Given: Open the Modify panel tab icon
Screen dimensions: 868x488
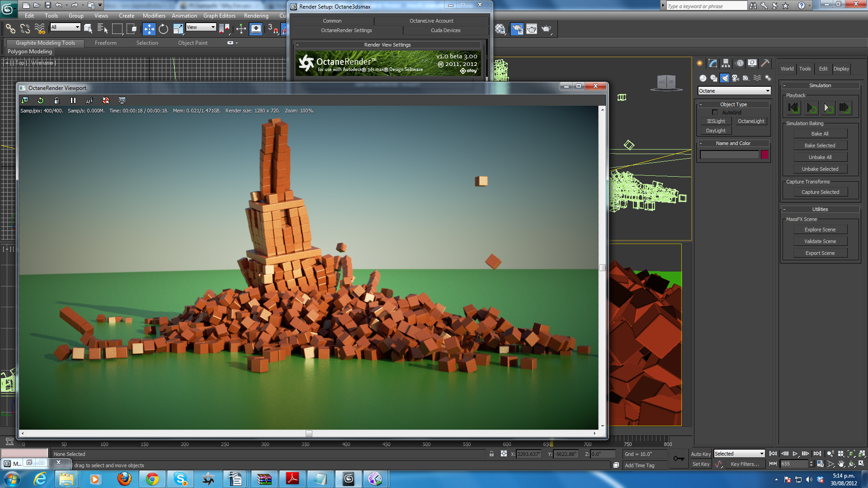Looking at the screenshot, I should coord(712,63).
